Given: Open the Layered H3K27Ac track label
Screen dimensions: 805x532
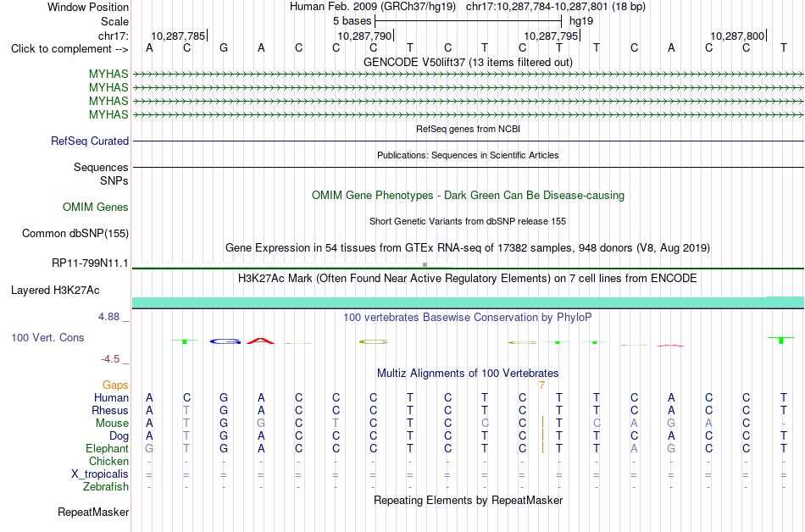Looking at the screenshot, I should coord(55,291).
